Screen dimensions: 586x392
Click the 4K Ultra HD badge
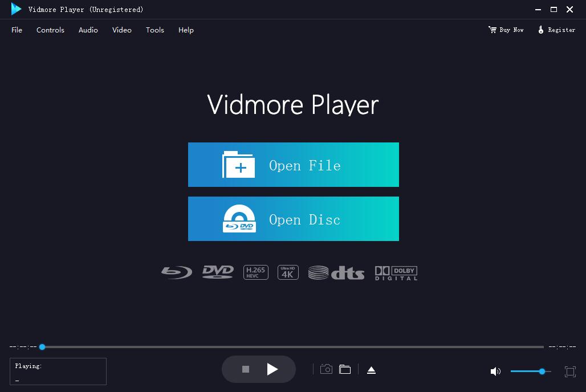point(288,272)
